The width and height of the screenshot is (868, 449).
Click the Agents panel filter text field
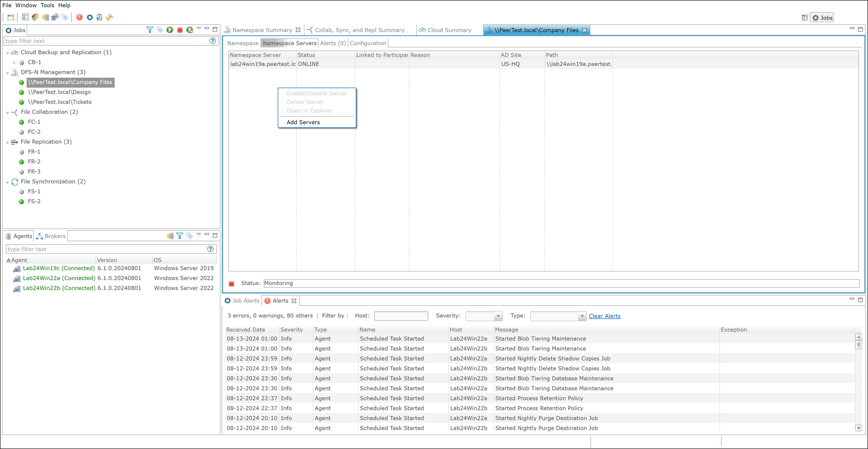pos(107,249)
